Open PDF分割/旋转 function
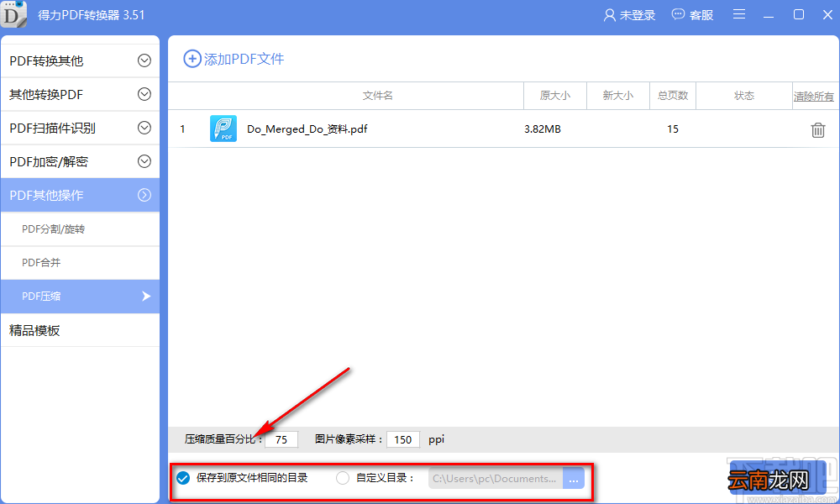Screen dimensions: 840x504 coord(81,229)
